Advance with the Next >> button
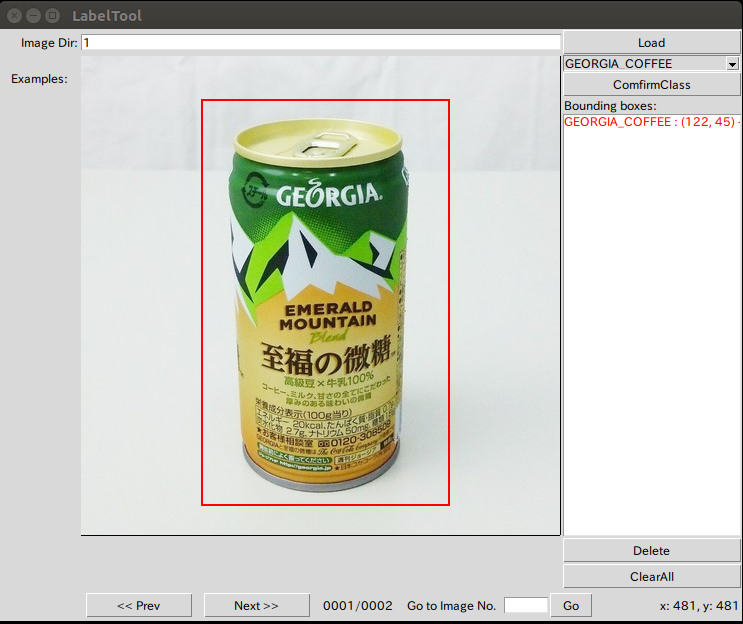743x624 pixels. coord(257,606)
